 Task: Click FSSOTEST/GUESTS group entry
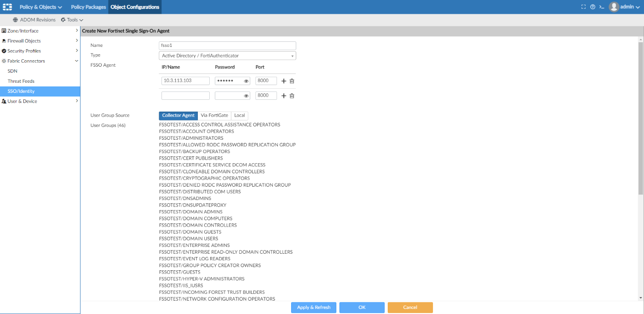[179, 272]
